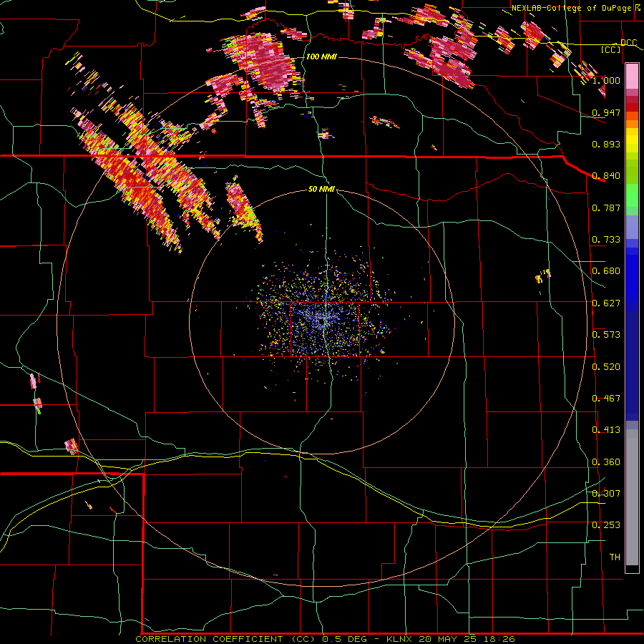Select the "0.467" color scale value
Screen dimensions: 644x644
(606, 399)
